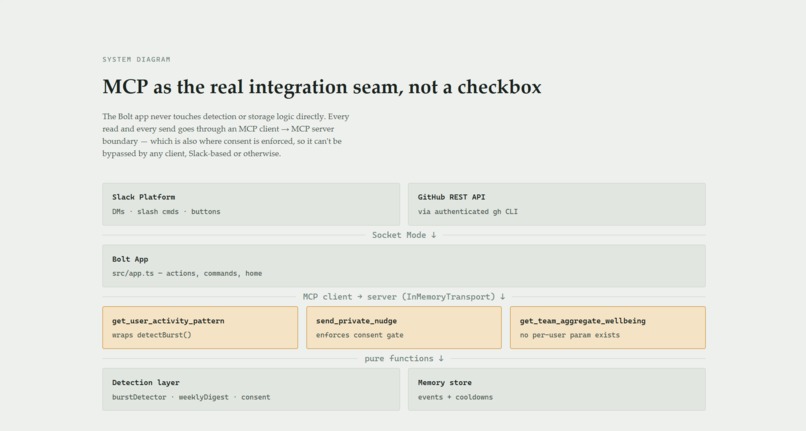
Task: Click the 'Socket Mode ↓' divider label
Action: pos(404,235)
